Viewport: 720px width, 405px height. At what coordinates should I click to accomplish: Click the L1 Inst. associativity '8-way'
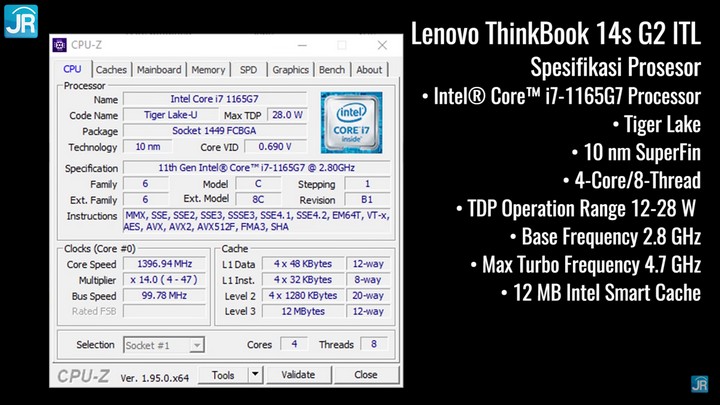368,280
